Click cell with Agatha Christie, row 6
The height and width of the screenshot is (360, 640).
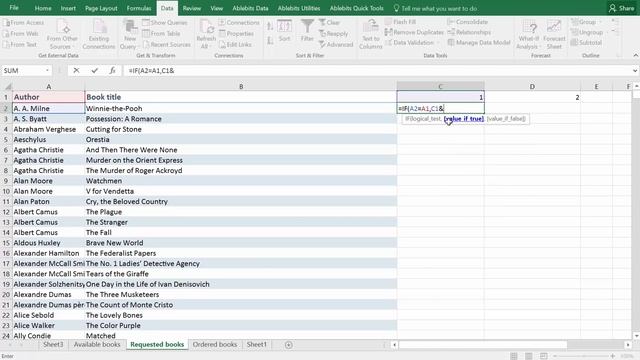[x=48, y=150]
